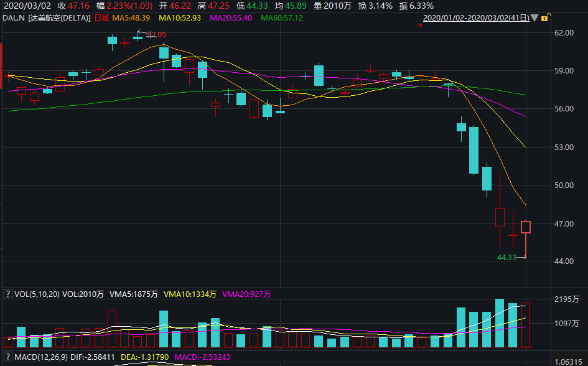
Task: Click the small red corner marker below date range
Action: 421,25
